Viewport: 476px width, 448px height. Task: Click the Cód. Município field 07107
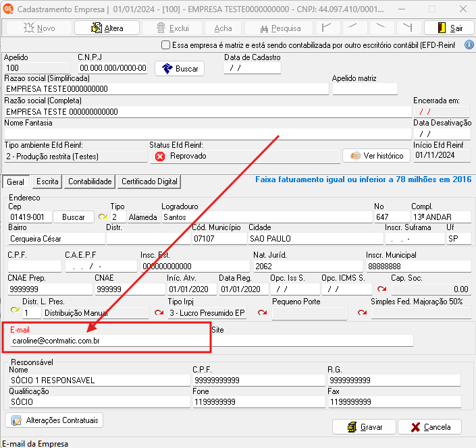219,239
